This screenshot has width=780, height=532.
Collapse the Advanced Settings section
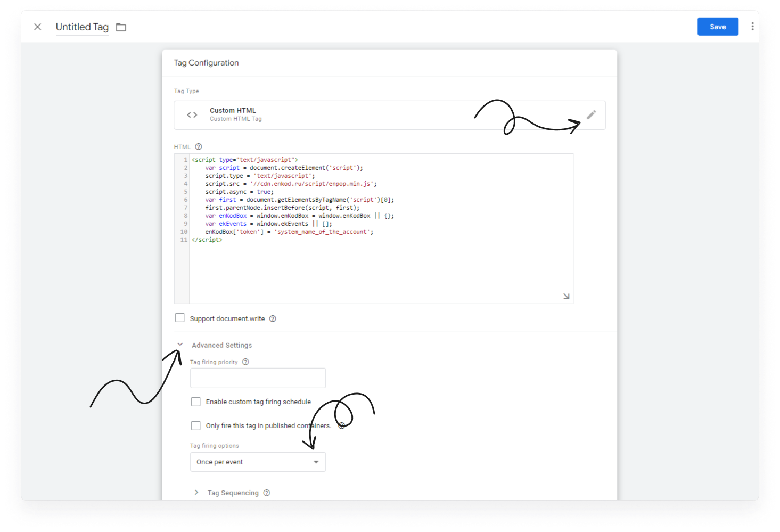click(x=180, y=345)
